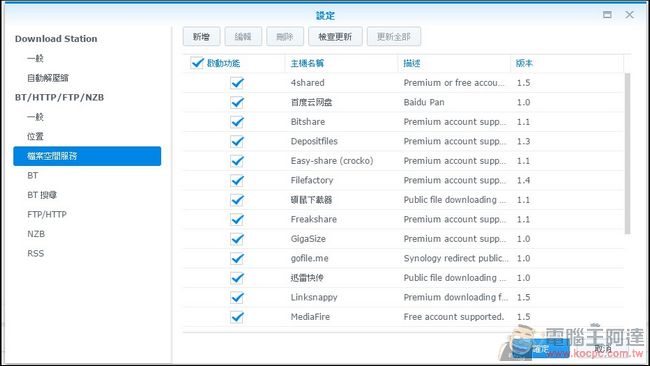This screenshot has height=366, width=650.
Task: Uncheck the Baidu Pan row checkbox
Action: tap(237, 102)
